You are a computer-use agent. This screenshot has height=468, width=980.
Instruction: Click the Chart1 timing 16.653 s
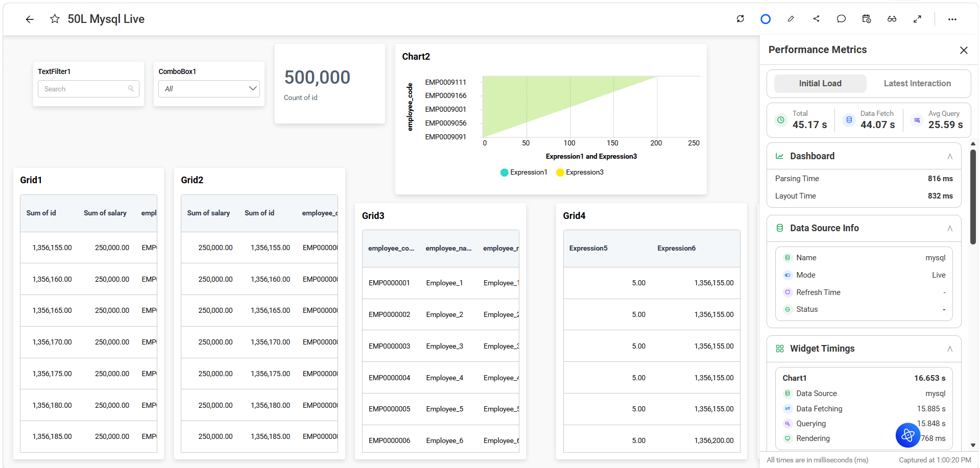click(x=929, y=378)
